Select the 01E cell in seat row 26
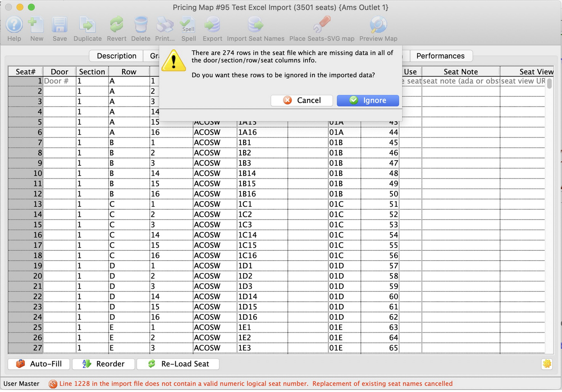562x392 pixels. click(x=344, y=337)
